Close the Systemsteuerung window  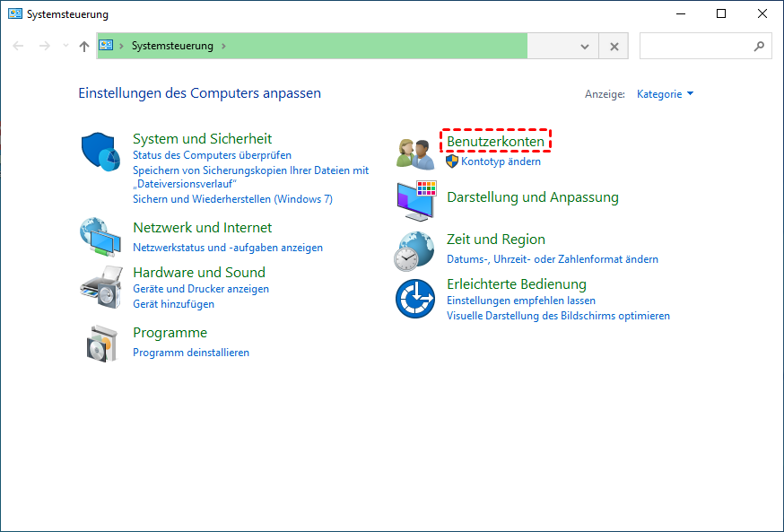[762, 13]
